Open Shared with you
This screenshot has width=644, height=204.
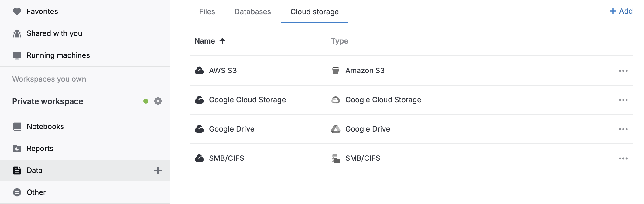[x=55, y=33]
